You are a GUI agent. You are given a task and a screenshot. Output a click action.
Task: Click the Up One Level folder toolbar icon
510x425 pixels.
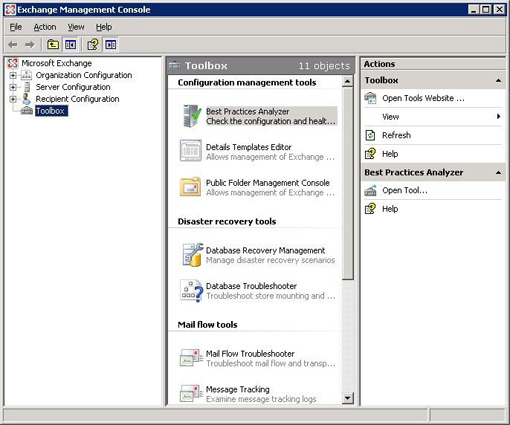[x=53, y=44]
